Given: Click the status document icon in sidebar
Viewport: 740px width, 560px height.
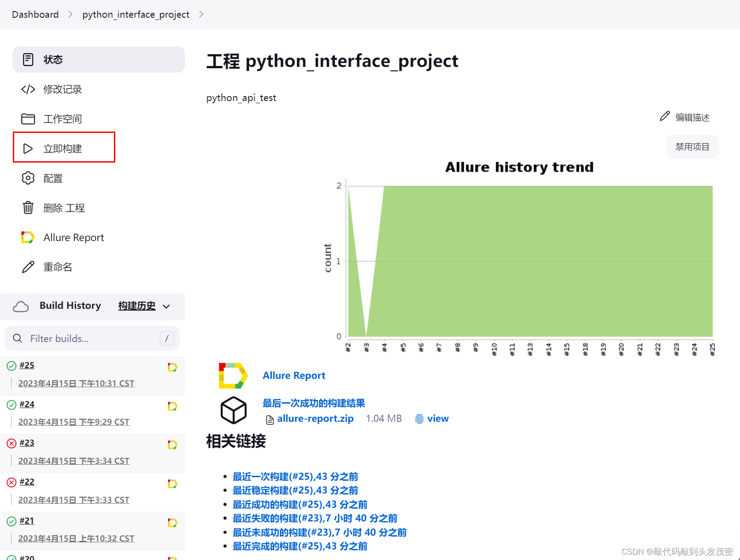Looking at the screenshot, I should [x=28, y=59].
